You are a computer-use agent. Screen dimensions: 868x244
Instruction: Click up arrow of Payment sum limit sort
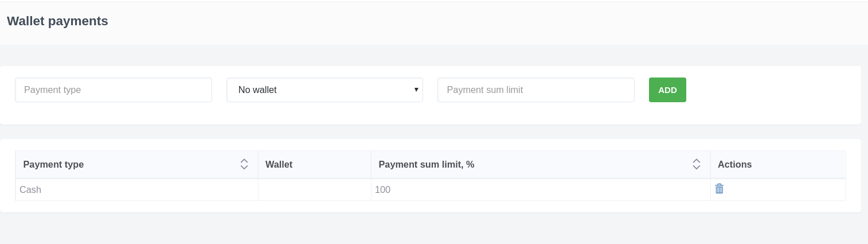click(x=697, y=161)
